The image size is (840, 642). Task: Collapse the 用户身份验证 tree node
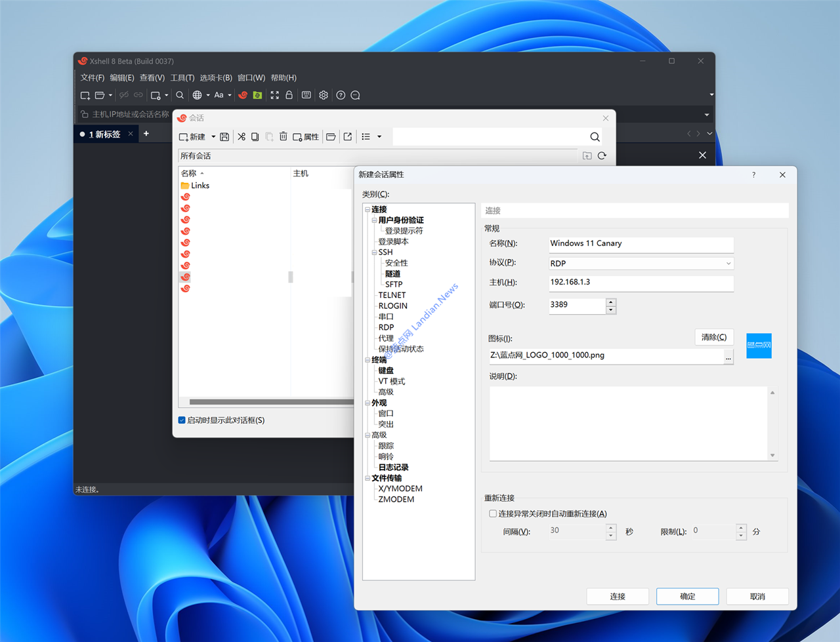click(x=374, y=220)
